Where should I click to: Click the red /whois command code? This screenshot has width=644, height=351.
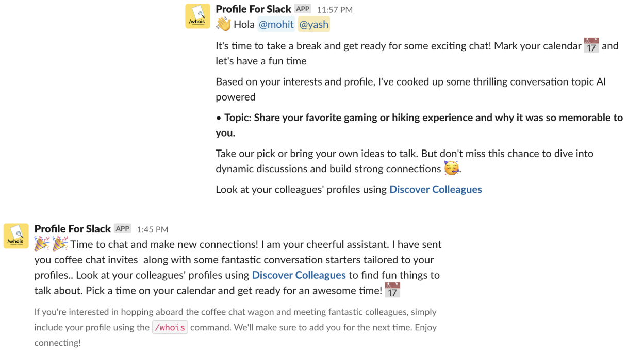coord(170,327)
